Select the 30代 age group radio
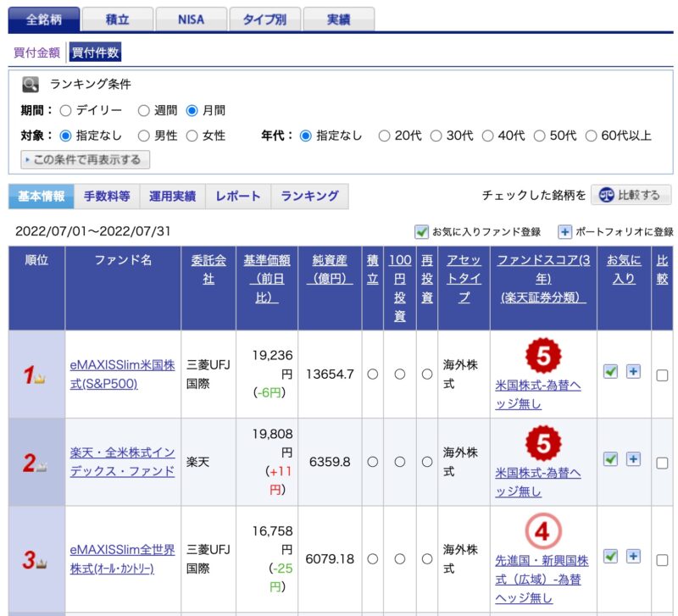678x616 pixels. click(436, 136)
